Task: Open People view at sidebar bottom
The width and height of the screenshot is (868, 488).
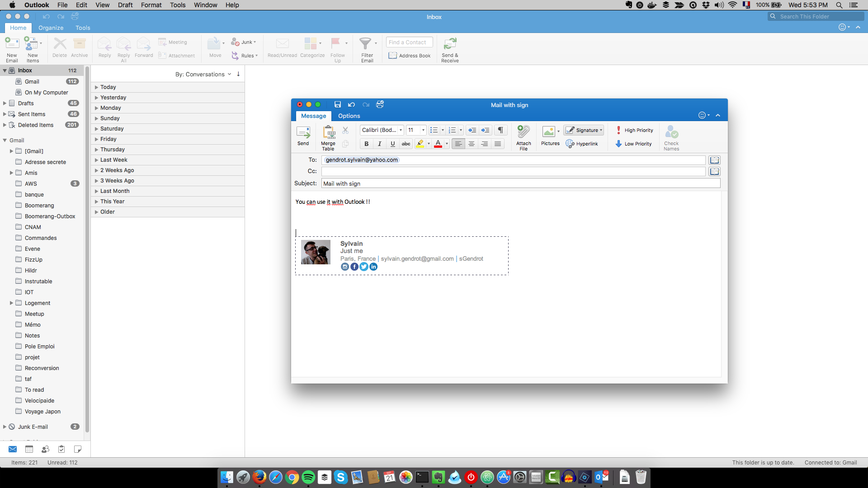Action: (45, 449)
